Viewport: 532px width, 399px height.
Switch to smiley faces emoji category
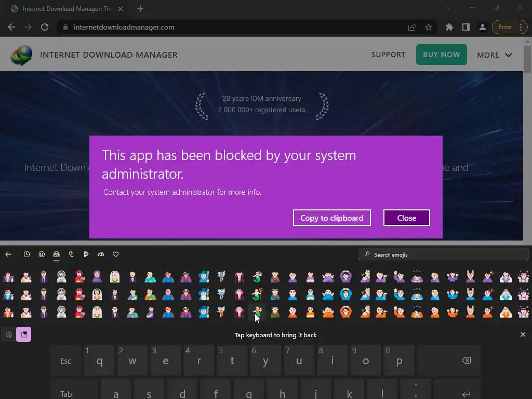42,255
